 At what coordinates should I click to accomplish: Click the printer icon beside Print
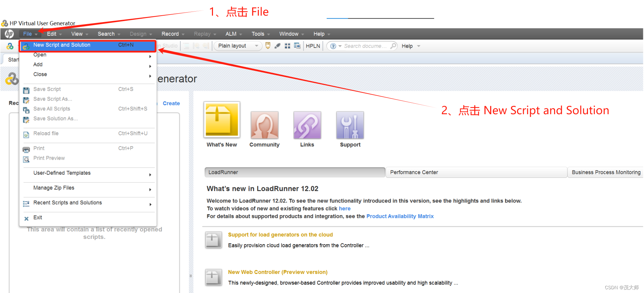point(26,150)
